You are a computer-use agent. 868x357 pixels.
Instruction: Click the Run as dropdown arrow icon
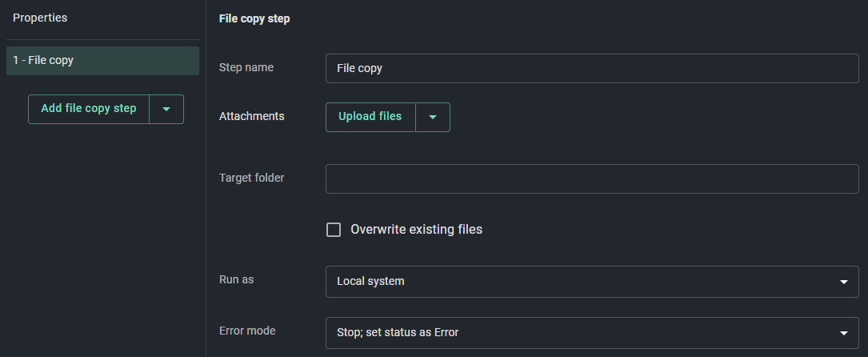844,282
